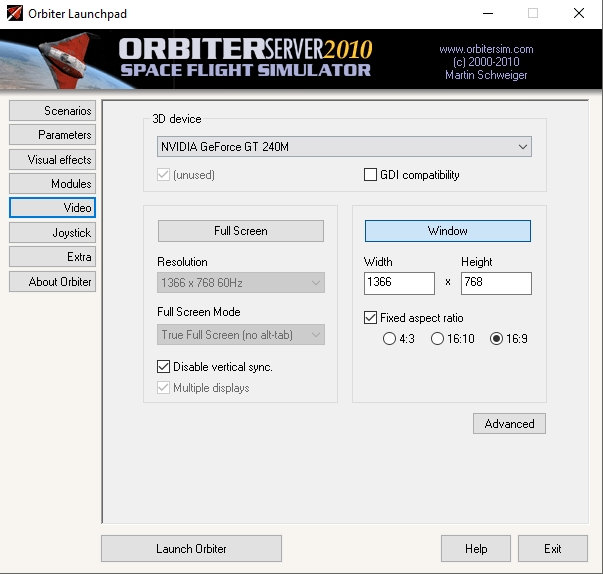This screenshot has width=603, height=574.
Task: Click the 3D device group label
Action: click(x=177, y=119)
